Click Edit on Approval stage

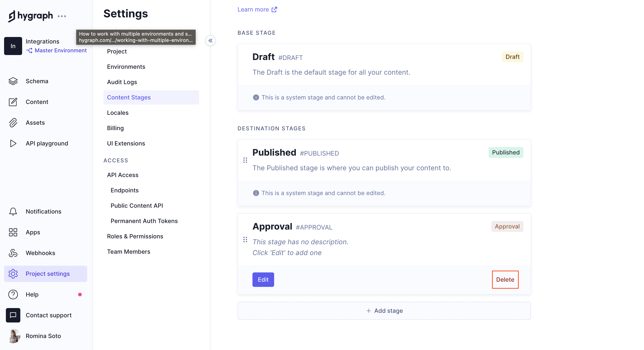263,280
